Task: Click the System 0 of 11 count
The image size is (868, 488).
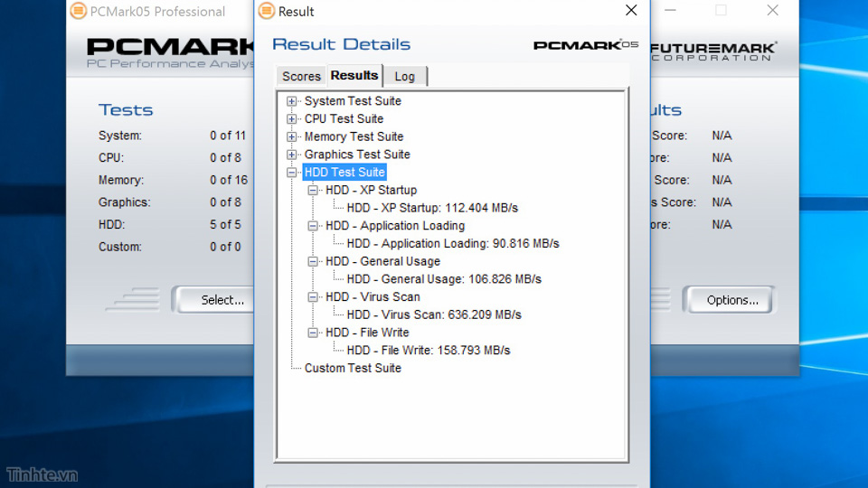Action: tap(228, 136)
